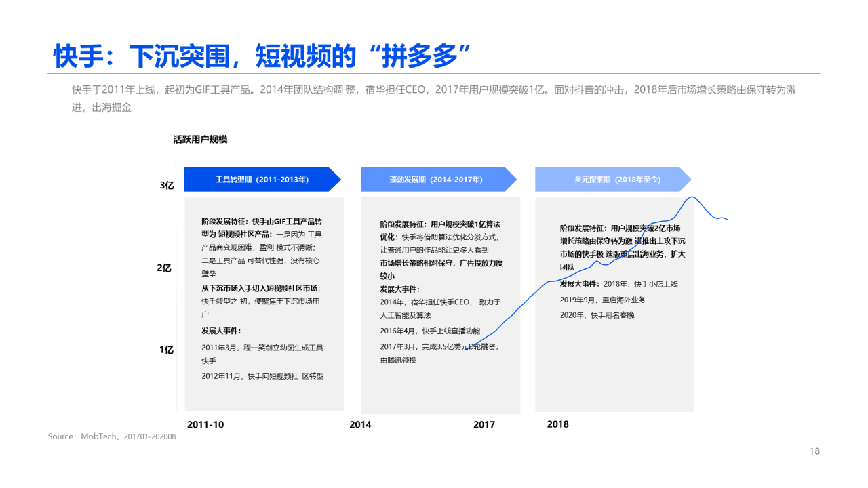Click the 3亿 axis label
The width and height of the screenshot is (868, 488).
pos(167,185)
